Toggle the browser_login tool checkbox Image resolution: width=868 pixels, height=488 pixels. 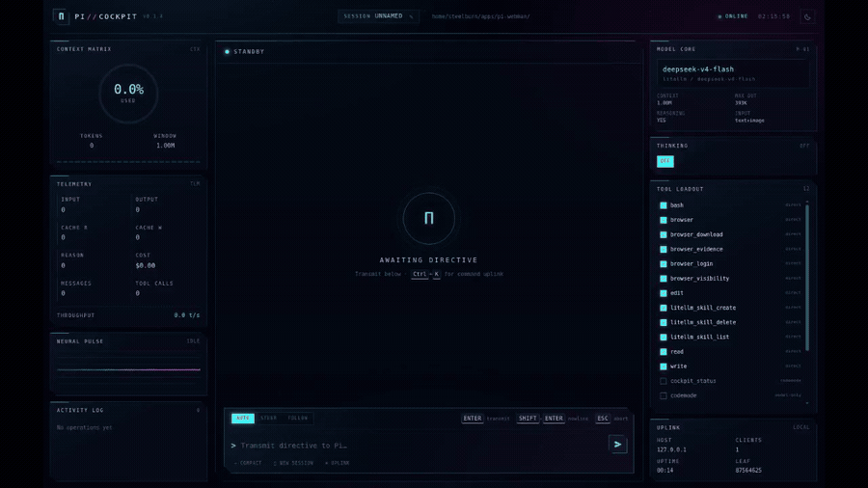tap(664, 264)
